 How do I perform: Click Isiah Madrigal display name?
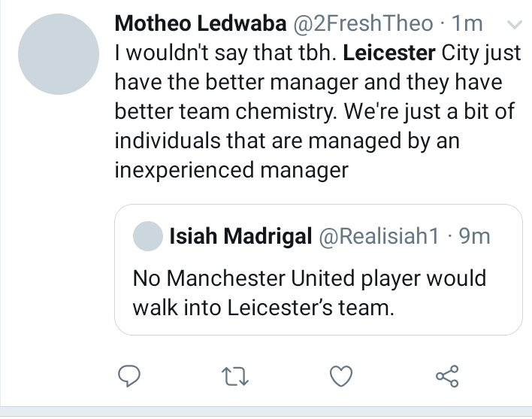click(240, 237)
